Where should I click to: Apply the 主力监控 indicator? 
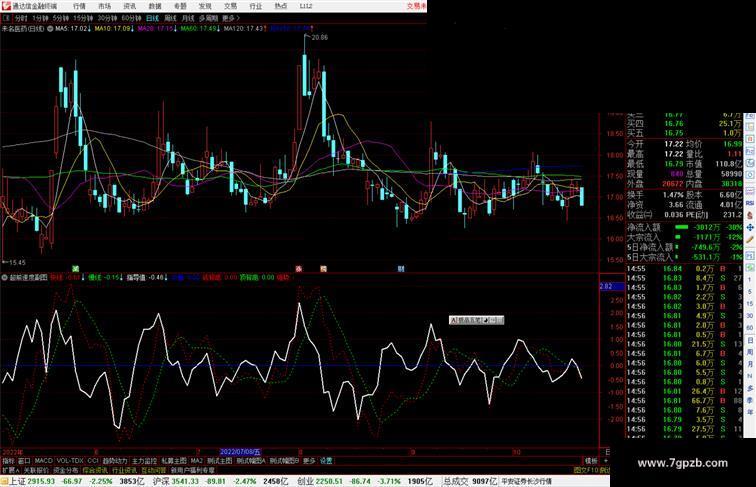[145, 461]
